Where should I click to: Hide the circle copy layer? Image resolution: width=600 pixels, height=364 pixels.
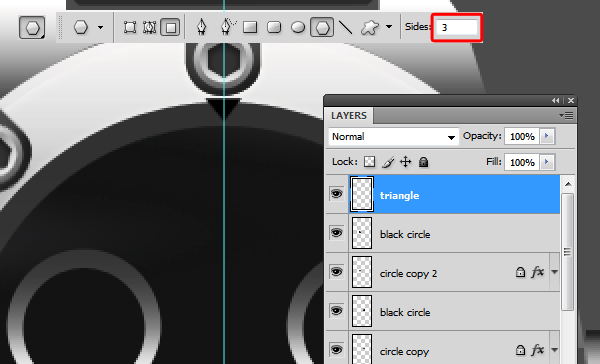[336, 350]
